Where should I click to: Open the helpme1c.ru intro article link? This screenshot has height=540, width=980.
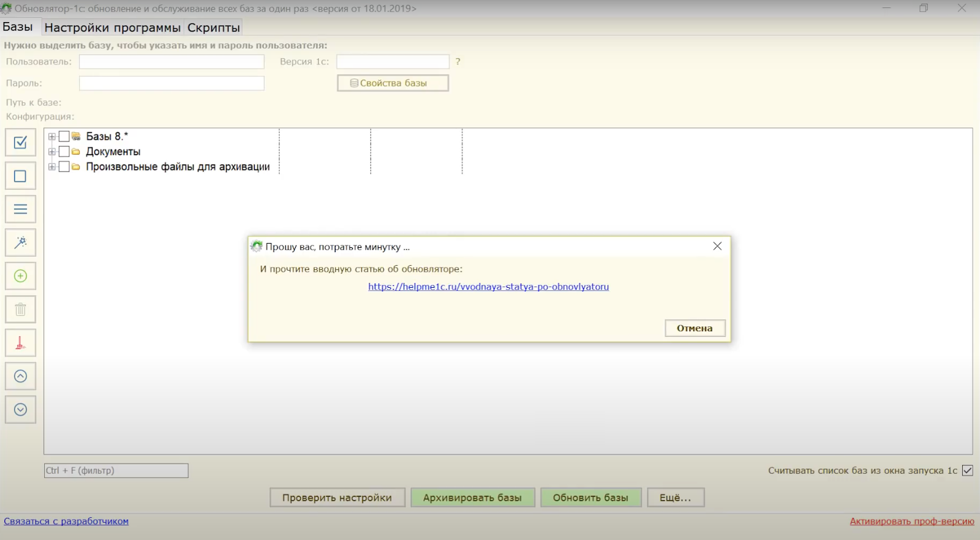tap(488, 287)
